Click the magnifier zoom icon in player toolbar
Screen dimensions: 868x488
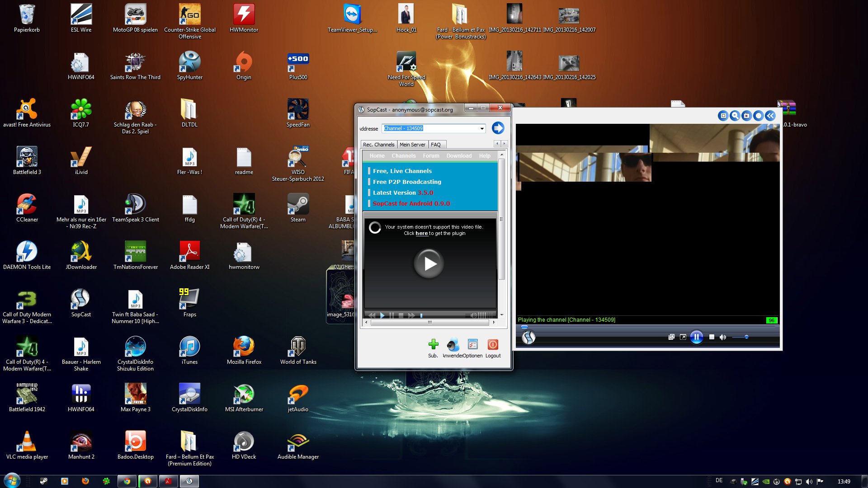point(735,116)
